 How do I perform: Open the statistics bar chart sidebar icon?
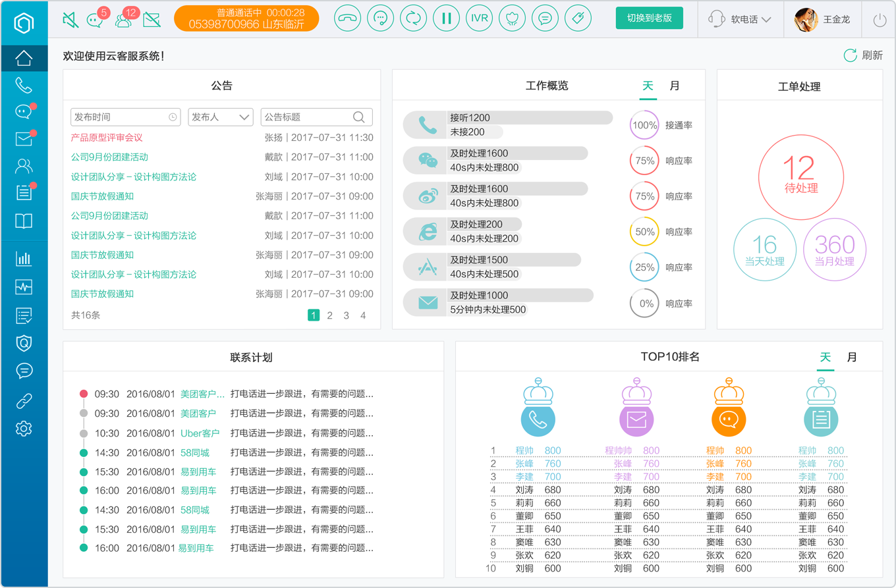click(x=24, y=259)
